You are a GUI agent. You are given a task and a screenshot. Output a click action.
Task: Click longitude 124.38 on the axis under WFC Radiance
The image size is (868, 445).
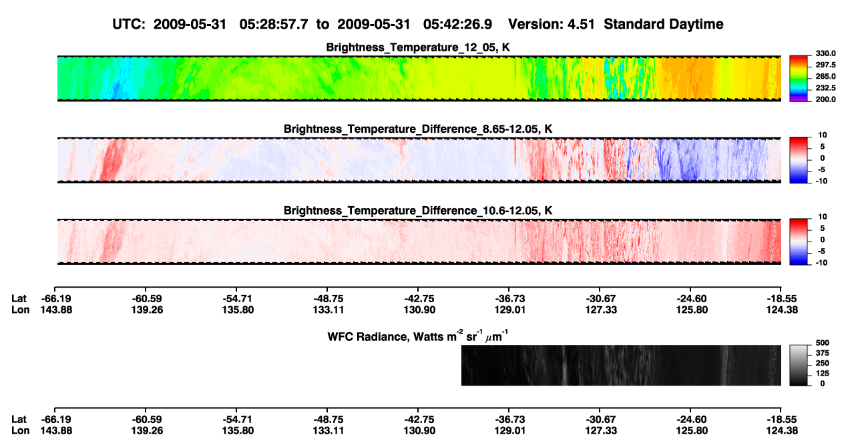point(781,430)
